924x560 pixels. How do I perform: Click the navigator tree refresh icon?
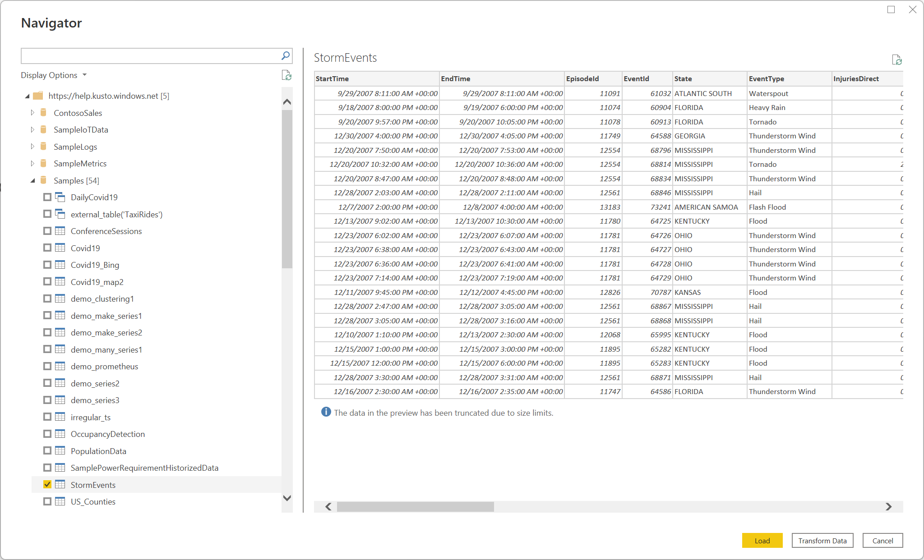[286, 75]
